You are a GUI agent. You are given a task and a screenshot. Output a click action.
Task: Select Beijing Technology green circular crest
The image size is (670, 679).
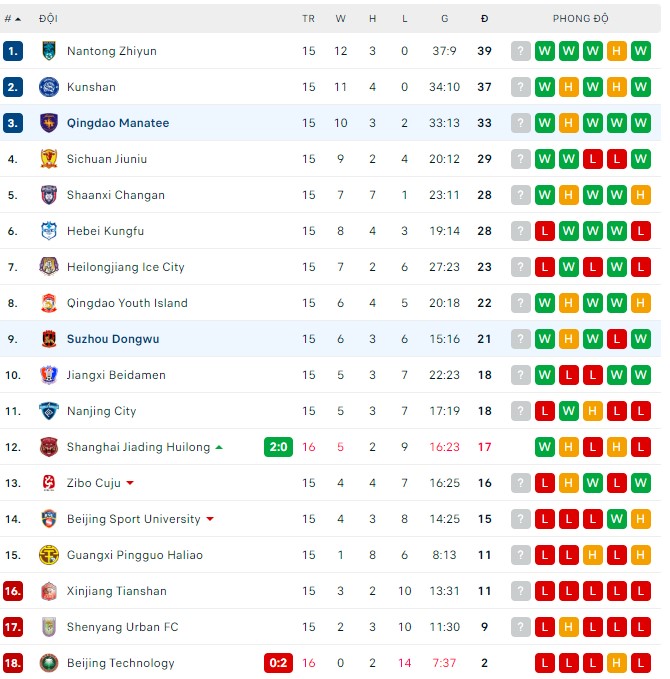pos(49,663)
